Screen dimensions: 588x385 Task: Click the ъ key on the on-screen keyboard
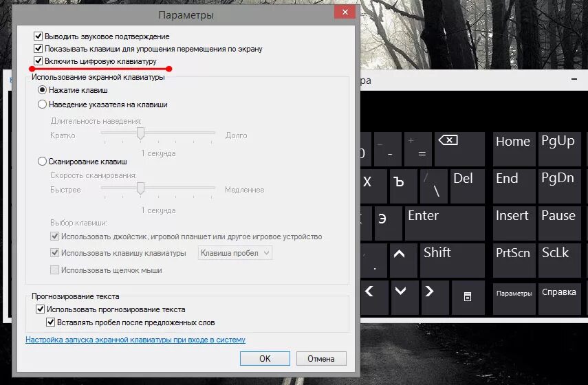pyautogui.click(x=404, y=186)
